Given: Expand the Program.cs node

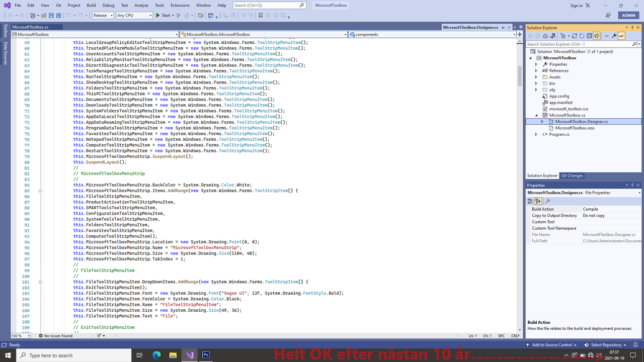Looking at the screenshot, I should point(536,134).
